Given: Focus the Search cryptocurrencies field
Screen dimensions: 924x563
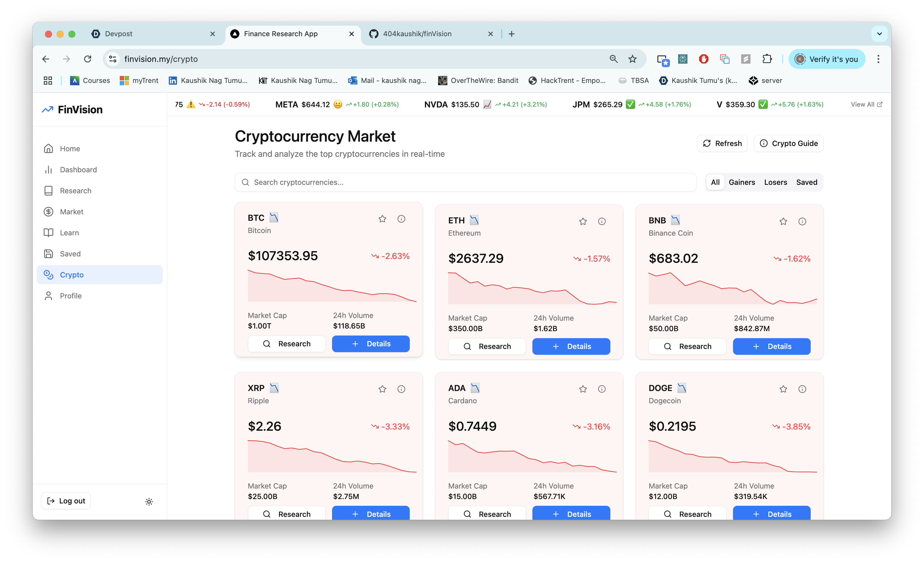Looking at the screenshot, I should 465,182.
